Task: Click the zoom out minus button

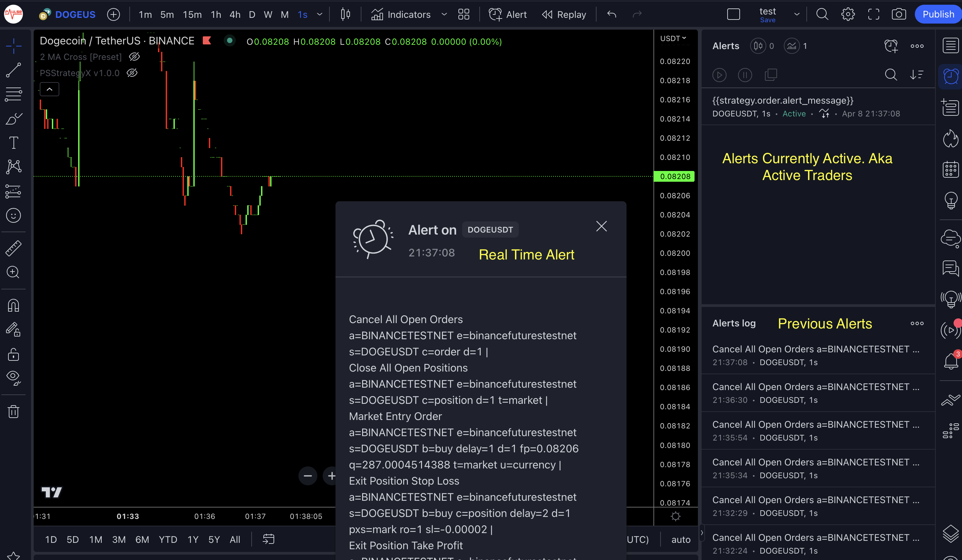Action: coord(308,476)
